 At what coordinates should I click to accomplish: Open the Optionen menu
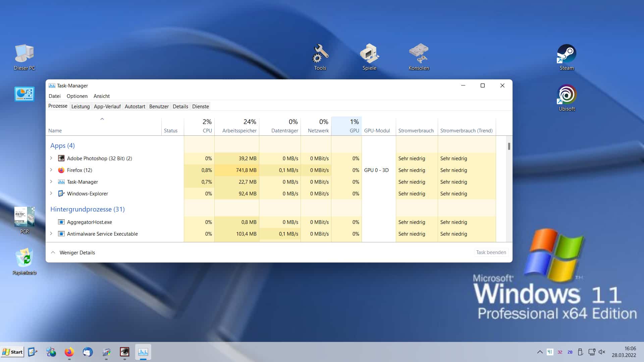(x=77, y=96)
